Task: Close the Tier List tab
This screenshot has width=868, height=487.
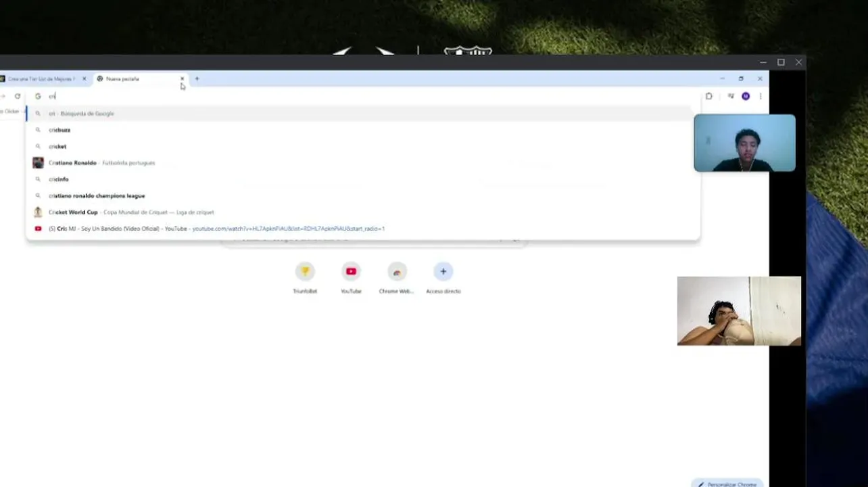Action: (84, 79)
